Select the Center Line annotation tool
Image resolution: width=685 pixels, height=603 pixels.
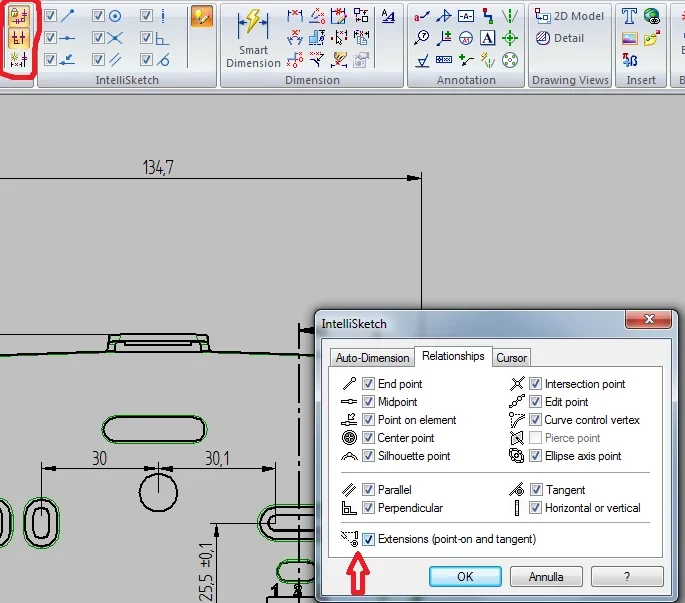pos(510,16)
